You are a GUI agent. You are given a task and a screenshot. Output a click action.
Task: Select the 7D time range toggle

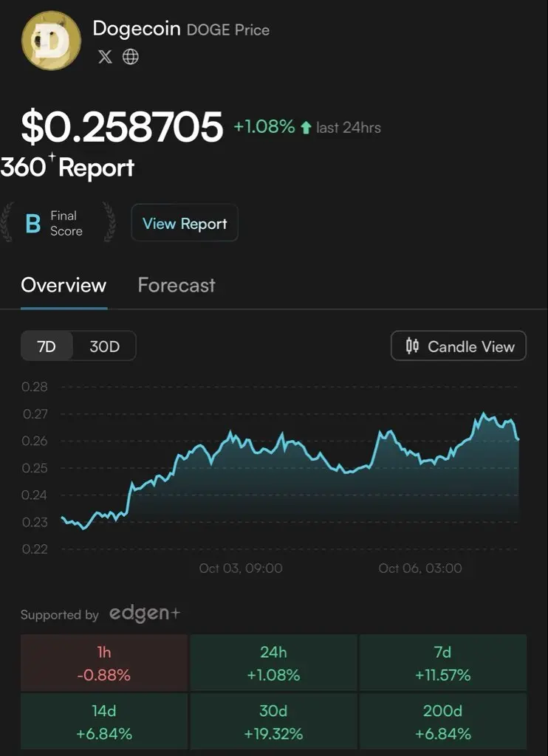point(47,346)
